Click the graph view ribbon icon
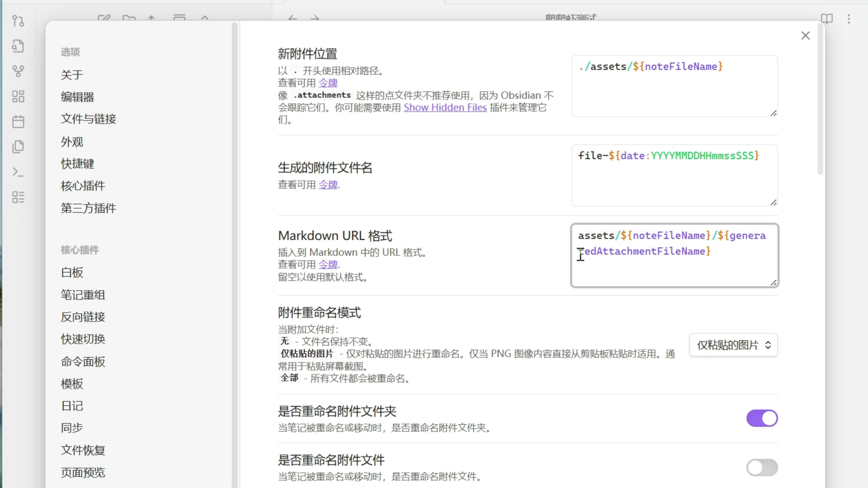 click(x=18, y=71)
